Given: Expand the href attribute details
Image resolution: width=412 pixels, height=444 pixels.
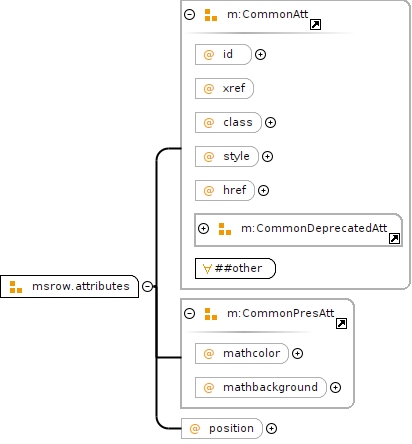Looking at the screenshot, I should click(263, 190).
